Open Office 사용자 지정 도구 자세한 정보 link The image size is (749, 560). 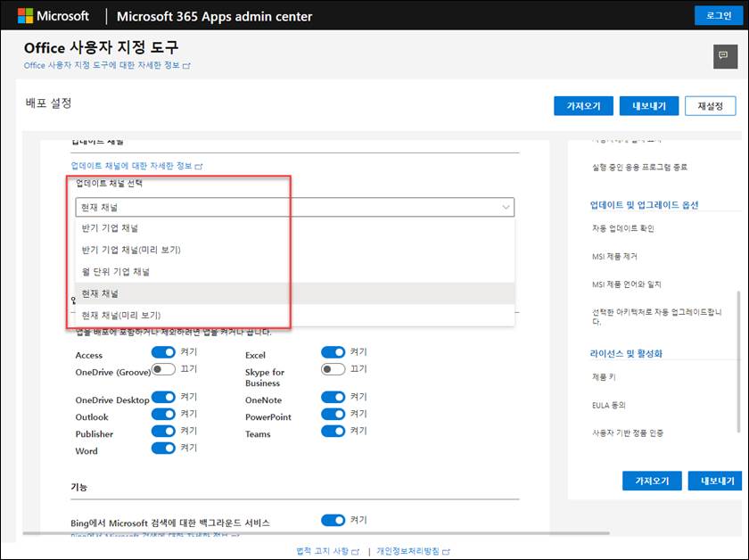107,65
